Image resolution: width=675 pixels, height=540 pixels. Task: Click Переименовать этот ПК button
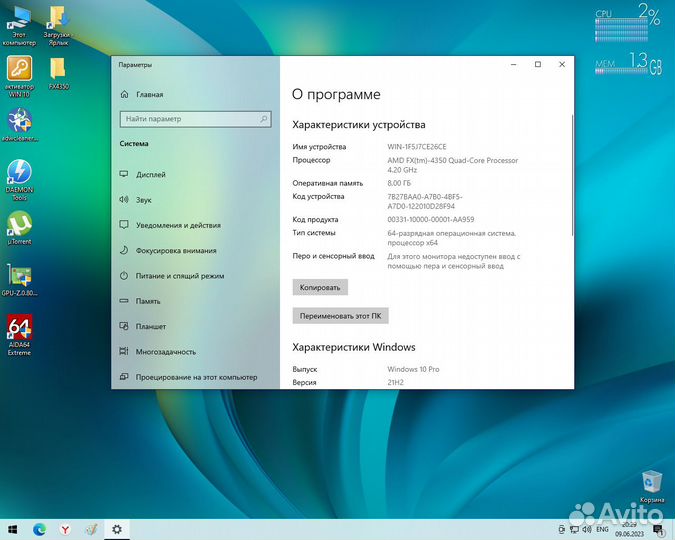click(340, 316)
